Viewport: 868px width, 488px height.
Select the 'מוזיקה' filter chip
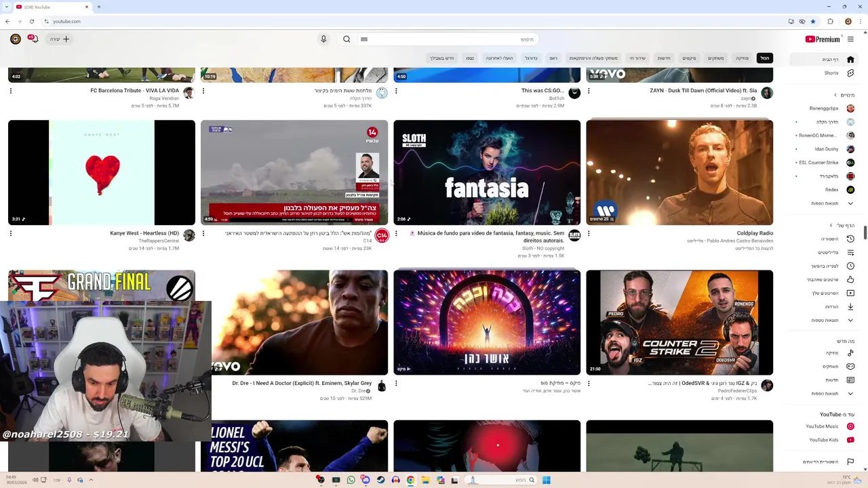click(x=743, y=58)
